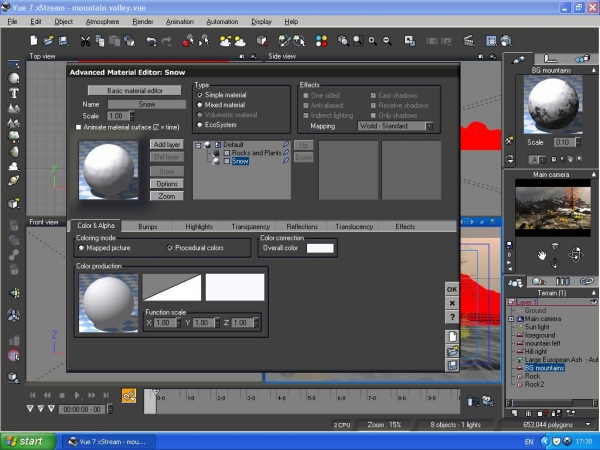Click the Name field showing Snow
600x450 pixels.
(147, 104)
